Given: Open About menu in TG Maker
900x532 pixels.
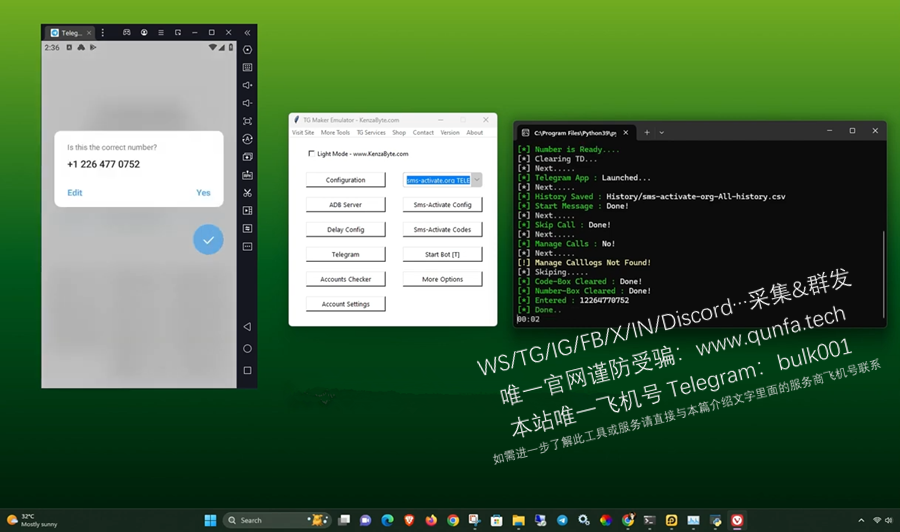Looking at the screenshot, I should [475, 133].
